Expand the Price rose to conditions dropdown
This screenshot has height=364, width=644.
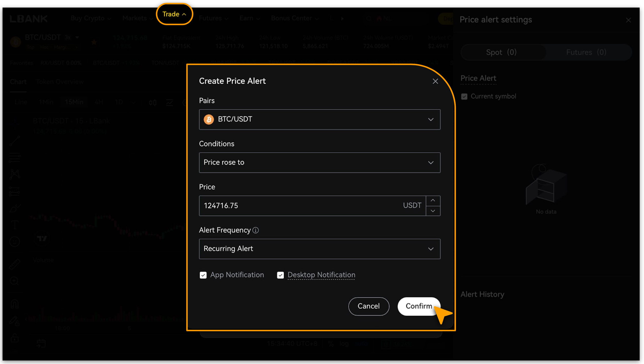tap(319, 163)
